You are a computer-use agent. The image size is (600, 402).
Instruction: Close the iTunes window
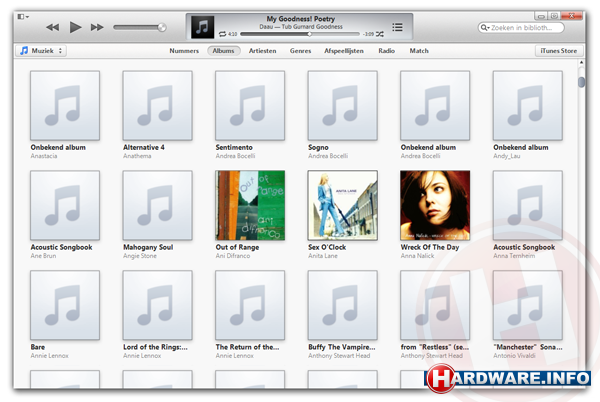tap(572, 16)
